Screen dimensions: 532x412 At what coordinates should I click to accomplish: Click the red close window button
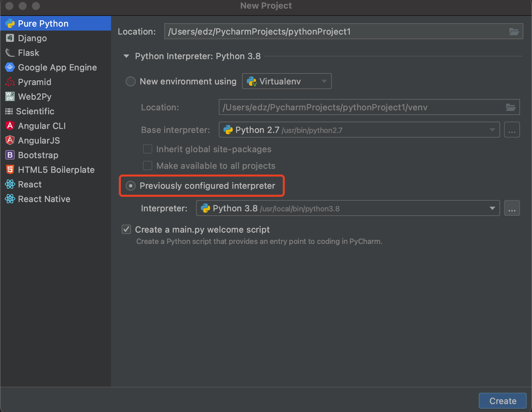9,6
